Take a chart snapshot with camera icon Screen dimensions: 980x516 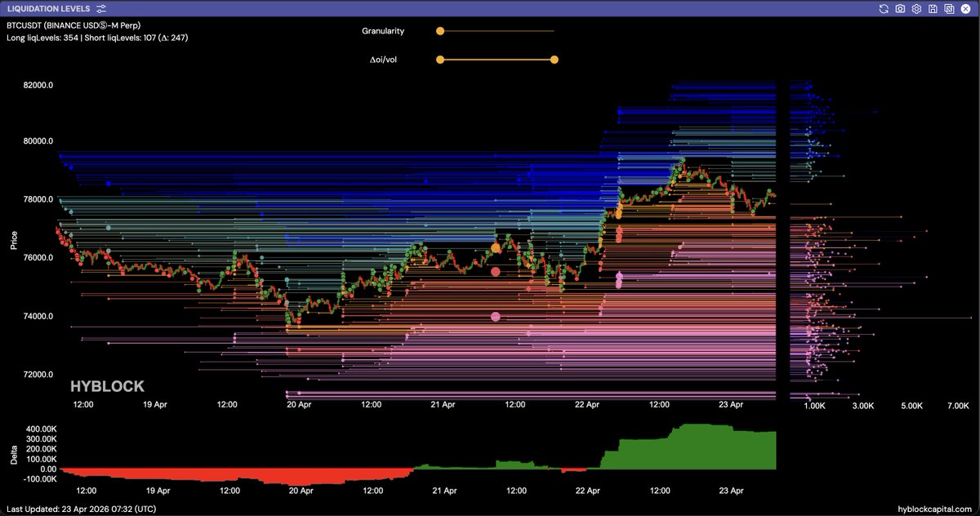[900, 8]
